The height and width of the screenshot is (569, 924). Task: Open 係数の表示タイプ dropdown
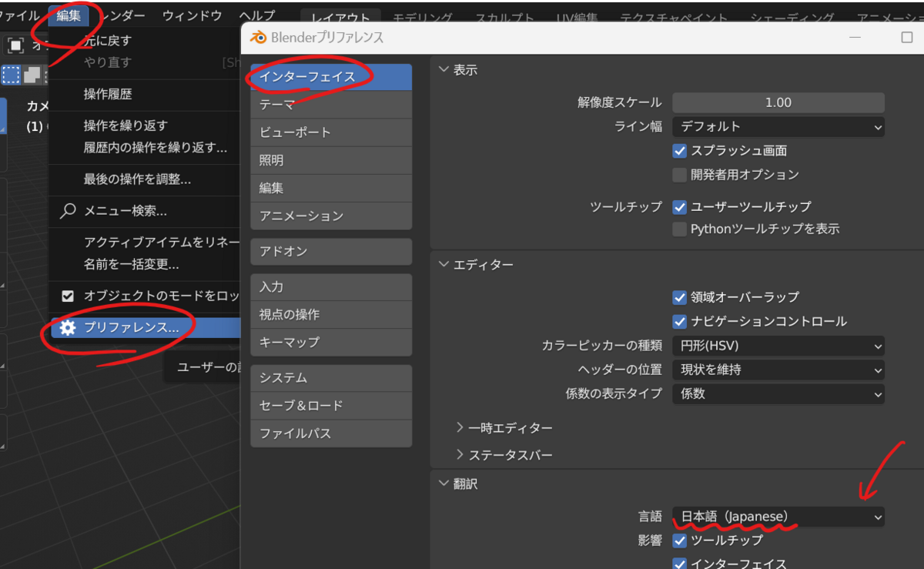pyautogui.click(x=778, y=393)
